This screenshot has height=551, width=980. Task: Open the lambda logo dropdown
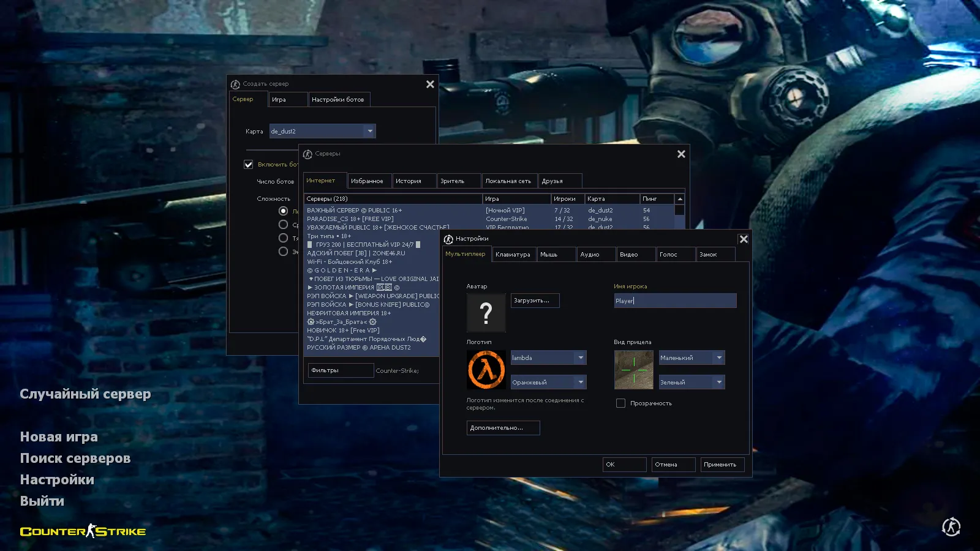[x=580, y=358]
